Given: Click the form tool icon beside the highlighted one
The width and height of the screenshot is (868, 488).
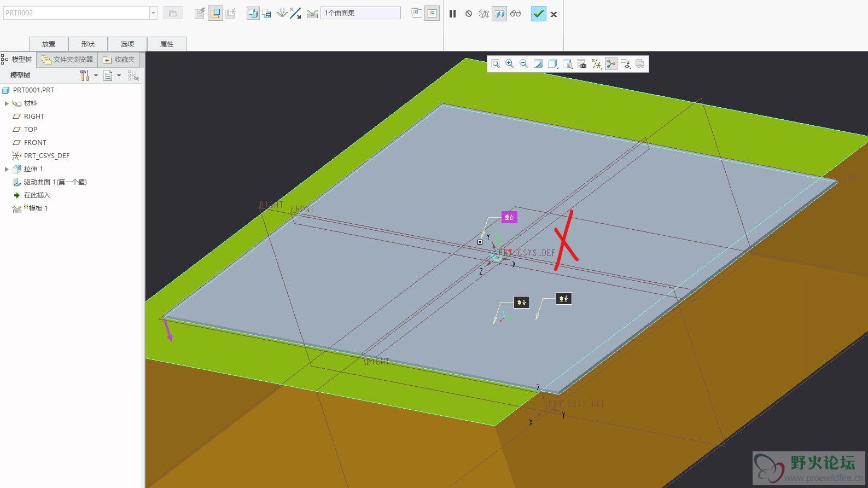Looking at the screenshot, I should click(267, 13).
